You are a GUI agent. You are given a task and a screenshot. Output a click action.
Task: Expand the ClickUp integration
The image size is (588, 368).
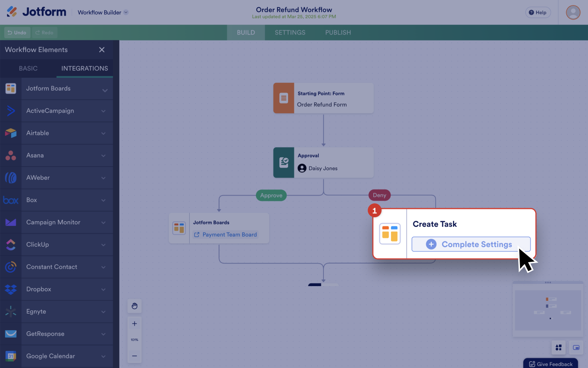pyautogui.click(x=104, y=245)
